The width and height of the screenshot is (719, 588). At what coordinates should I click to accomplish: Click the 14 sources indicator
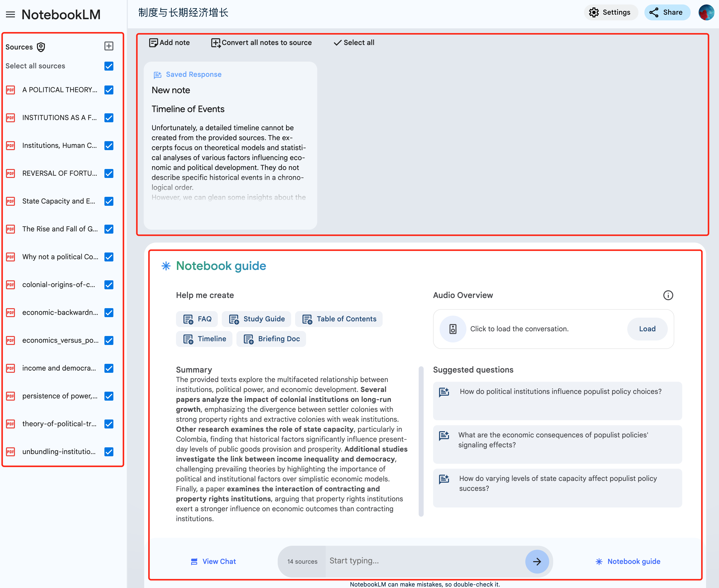click(302, 562)
